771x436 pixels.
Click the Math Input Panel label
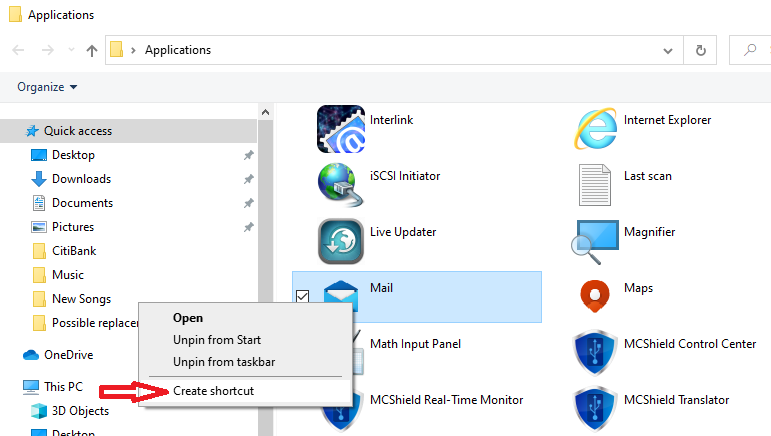tap(415, 344)
